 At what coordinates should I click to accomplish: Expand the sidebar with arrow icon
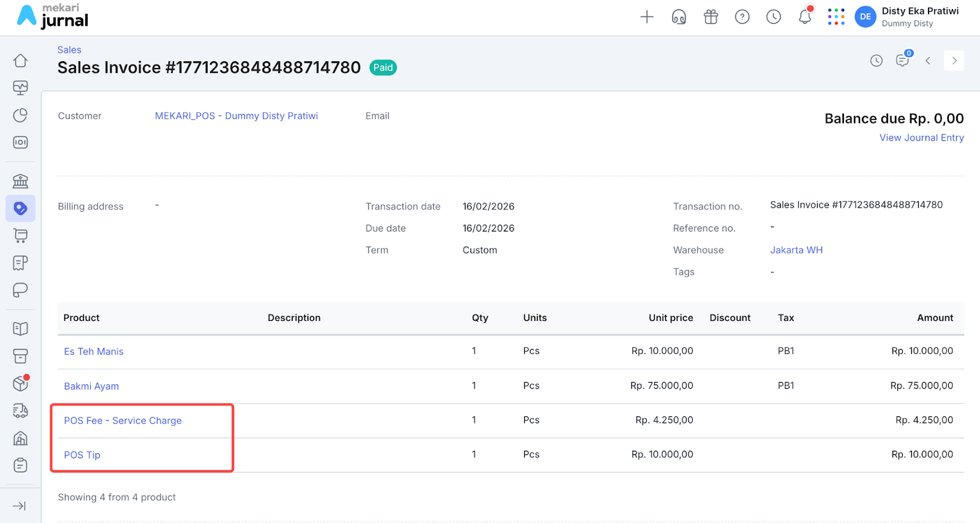click(20, 506)
